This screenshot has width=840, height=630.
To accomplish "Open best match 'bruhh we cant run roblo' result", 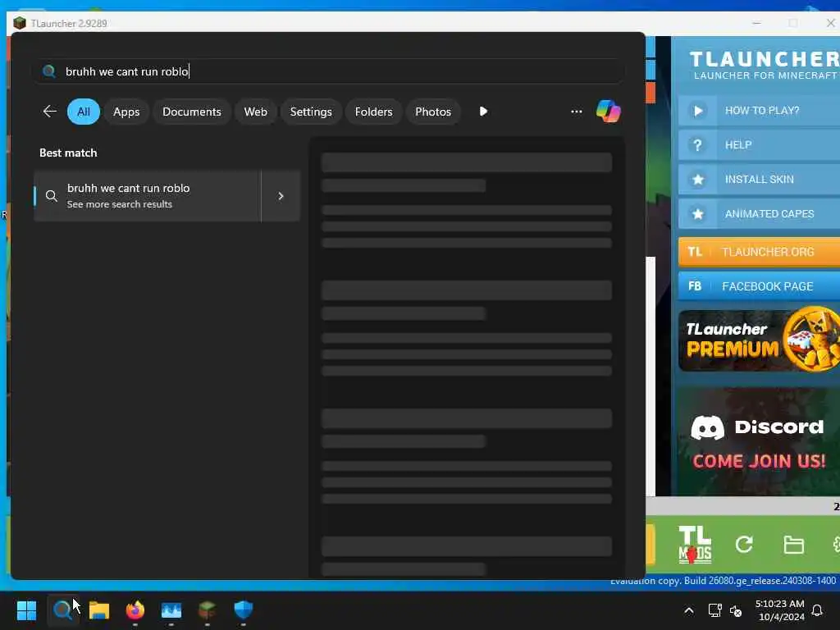I will click(x=148, y=196).
